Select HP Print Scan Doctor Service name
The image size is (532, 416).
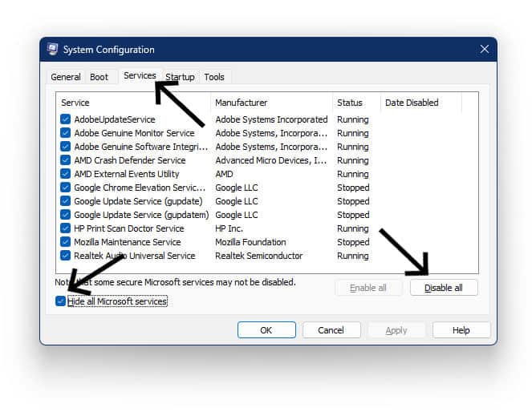coord(129,228)
